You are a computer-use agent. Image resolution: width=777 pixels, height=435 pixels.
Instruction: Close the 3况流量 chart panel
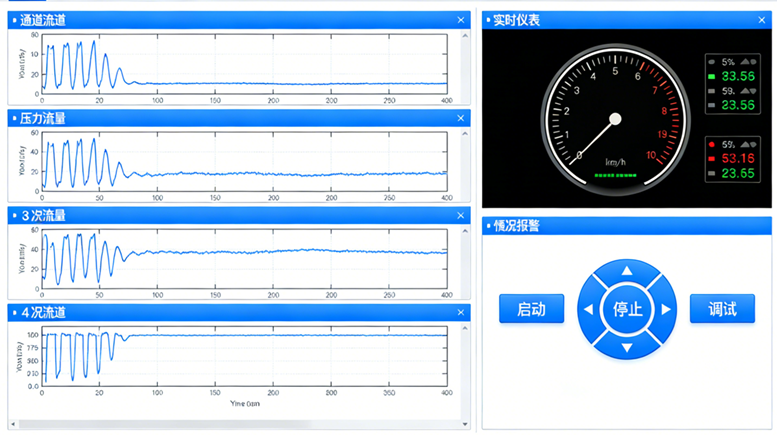[x=461, y=215]
